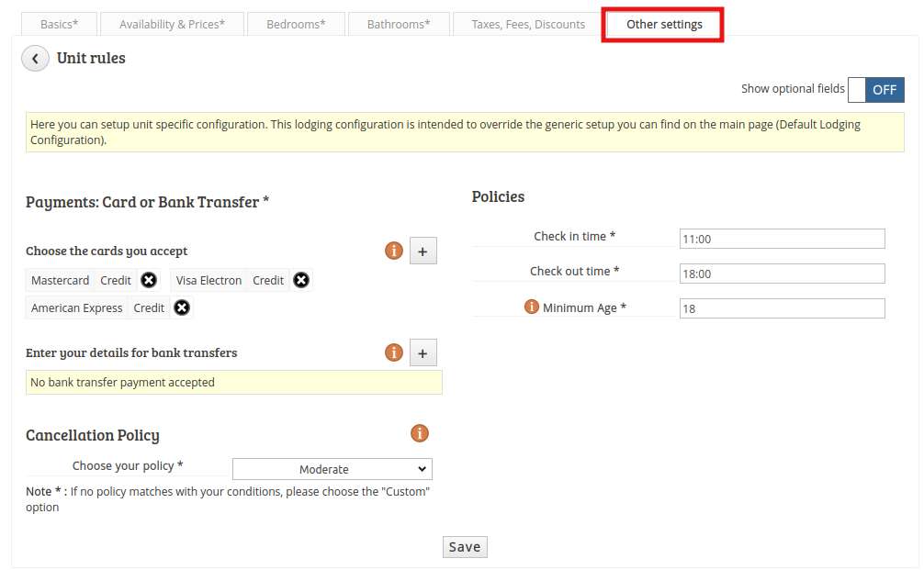Remove American Express Credit card
The image size is (924, 570).
pyautogui.click(x=182, y=308)
